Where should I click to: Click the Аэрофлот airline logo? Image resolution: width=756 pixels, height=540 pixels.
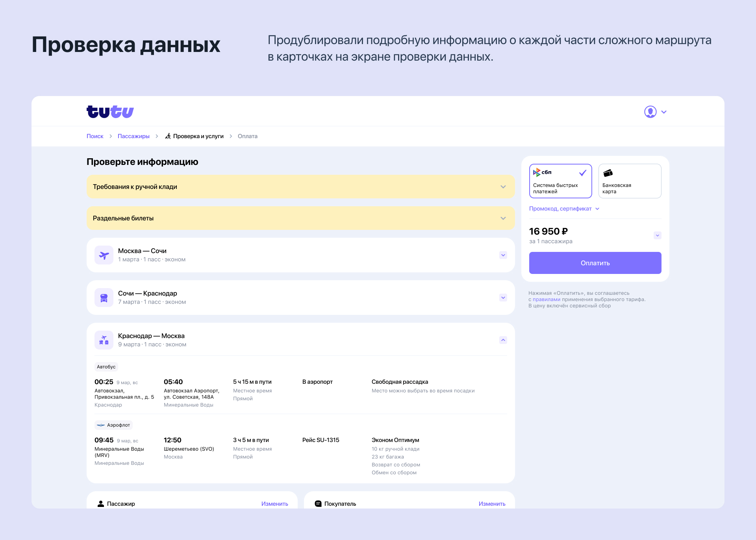coord(102,425)
